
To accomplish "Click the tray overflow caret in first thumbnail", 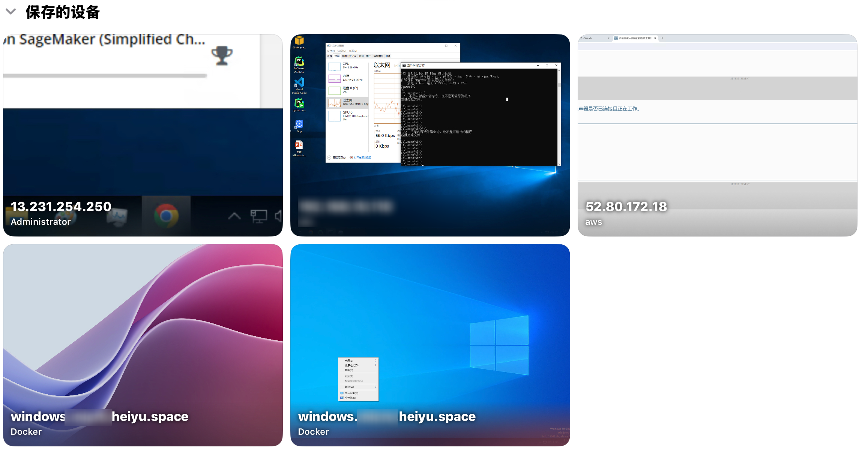I will click(234, 216).
